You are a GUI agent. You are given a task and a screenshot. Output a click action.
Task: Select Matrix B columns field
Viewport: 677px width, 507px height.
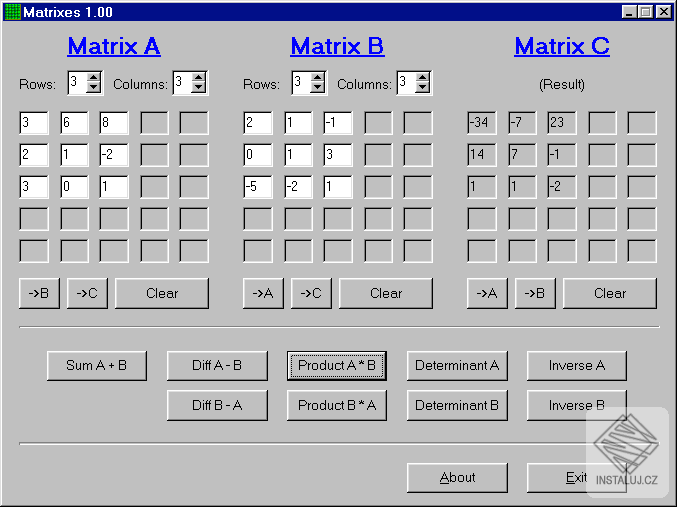[407, 82]
